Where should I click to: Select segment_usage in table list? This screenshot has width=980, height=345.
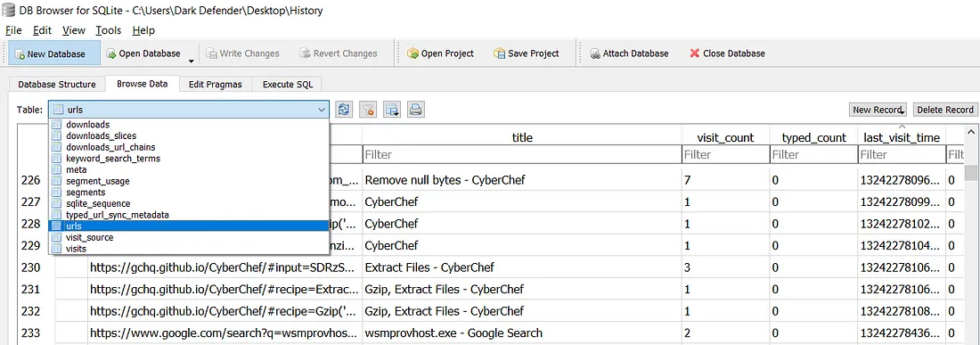(189, 181)
